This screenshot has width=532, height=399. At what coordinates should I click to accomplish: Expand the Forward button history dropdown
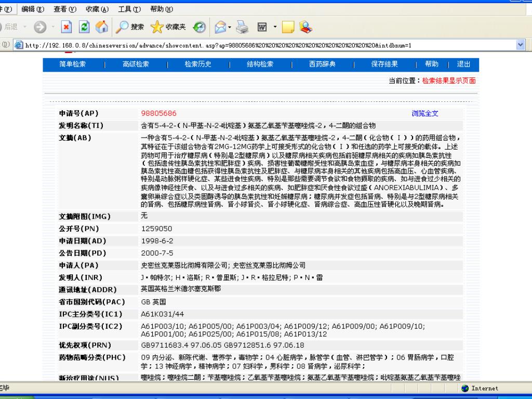(x=53, y=27)
